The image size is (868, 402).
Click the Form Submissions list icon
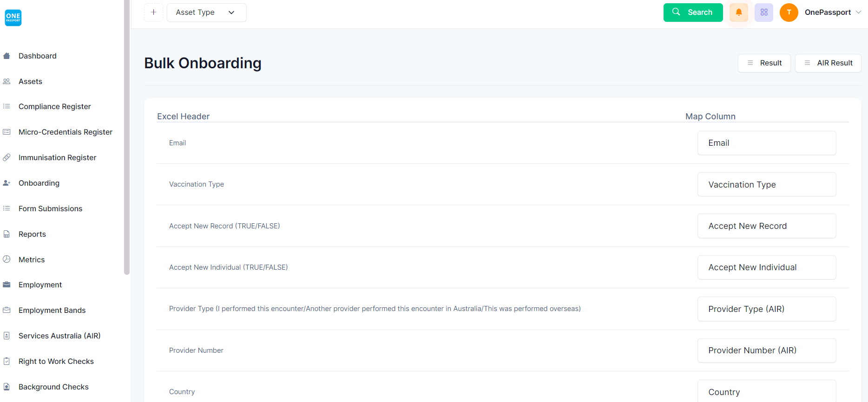[7, 208]
